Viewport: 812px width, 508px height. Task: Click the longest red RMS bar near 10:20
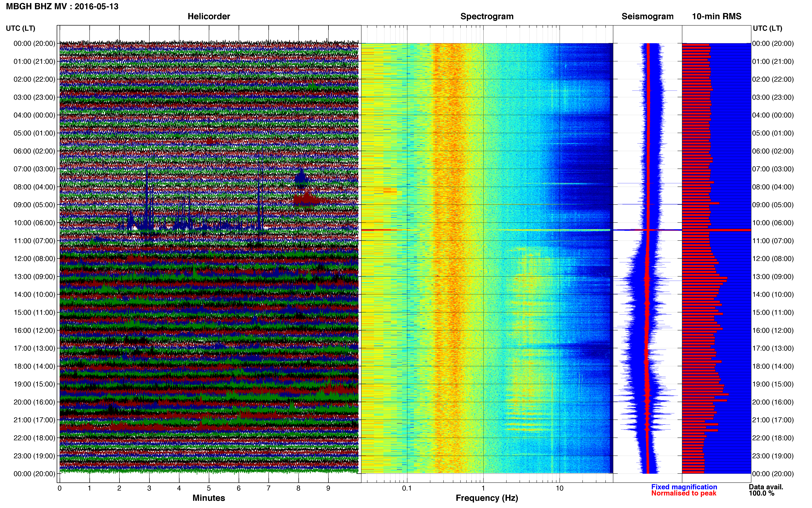(716, 230)
